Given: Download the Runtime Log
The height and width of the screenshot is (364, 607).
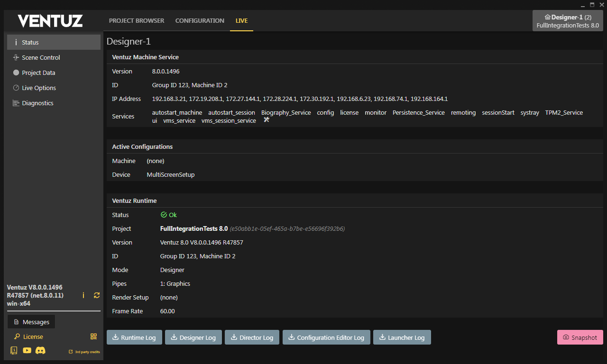Looking at the screenshot, I should click(x=134, y=337).
